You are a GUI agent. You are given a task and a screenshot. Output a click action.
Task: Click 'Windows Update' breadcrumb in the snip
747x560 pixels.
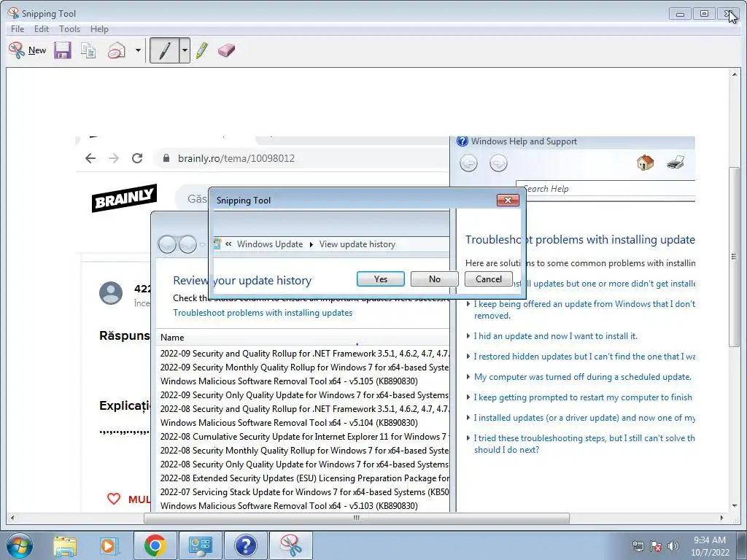tap(270, 244)
